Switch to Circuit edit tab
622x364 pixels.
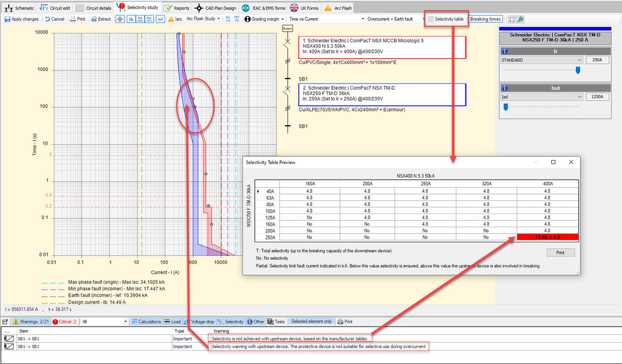(54, 8)
